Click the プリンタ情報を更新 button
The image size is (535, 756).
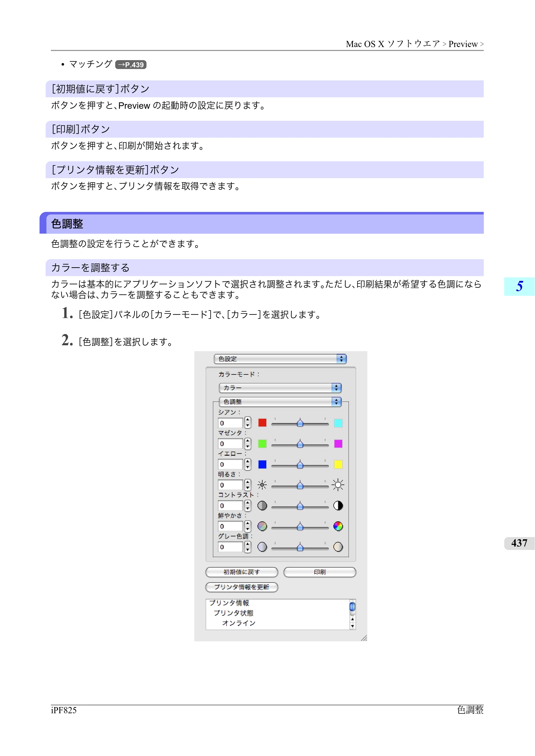click(x=242, y=587)
